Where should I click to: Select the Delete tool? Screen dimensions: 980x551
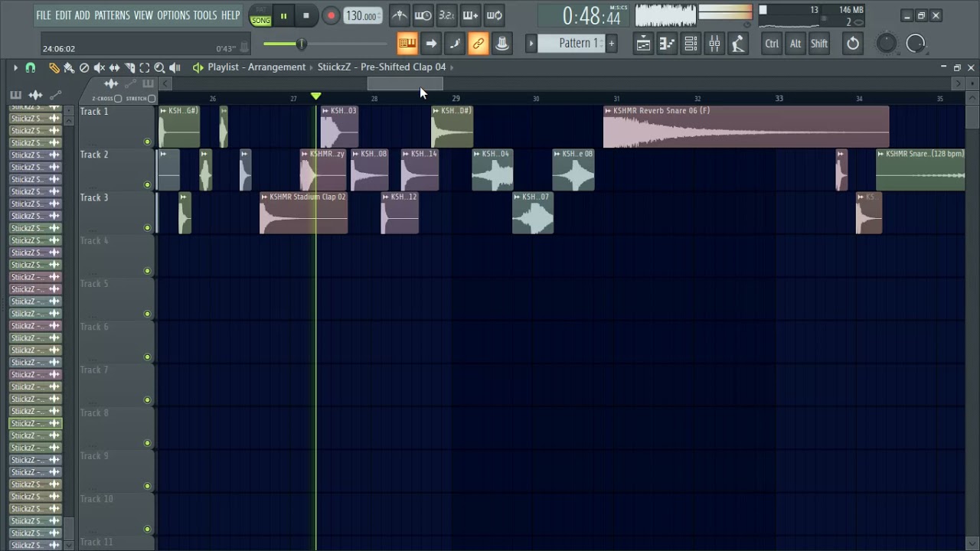[84, 68]
